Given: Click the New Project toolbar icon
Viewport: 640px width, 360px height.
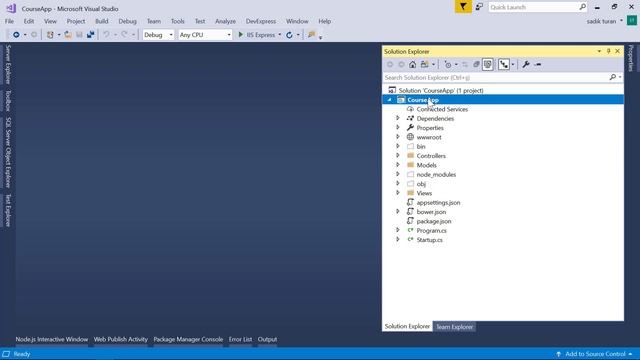Looking at the screenshot, I should point(50,35).
